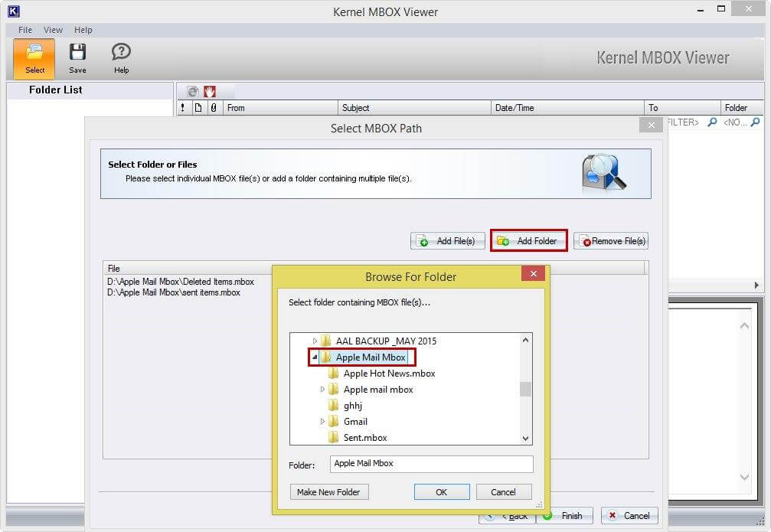This screenshot has height=532, width=771.
Task: Click Cancel in Browse For Folder dialog
Action: tap(504, 491)
